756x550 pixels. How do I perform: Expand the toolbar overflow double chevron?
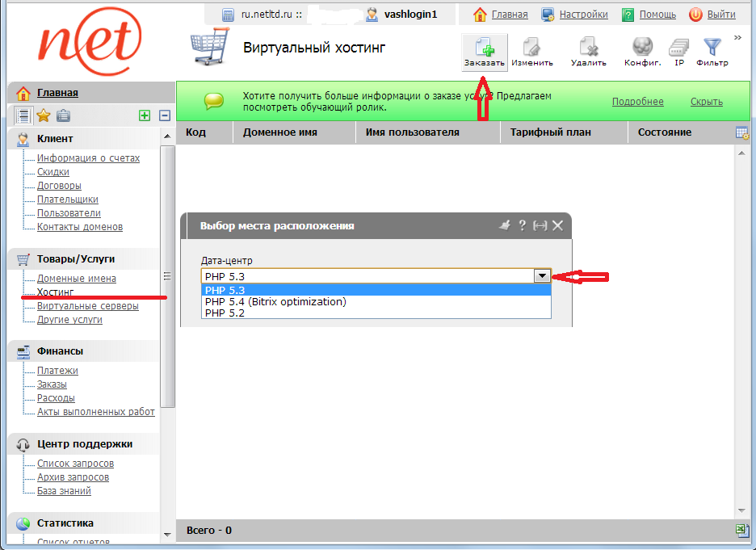(737, 38)
